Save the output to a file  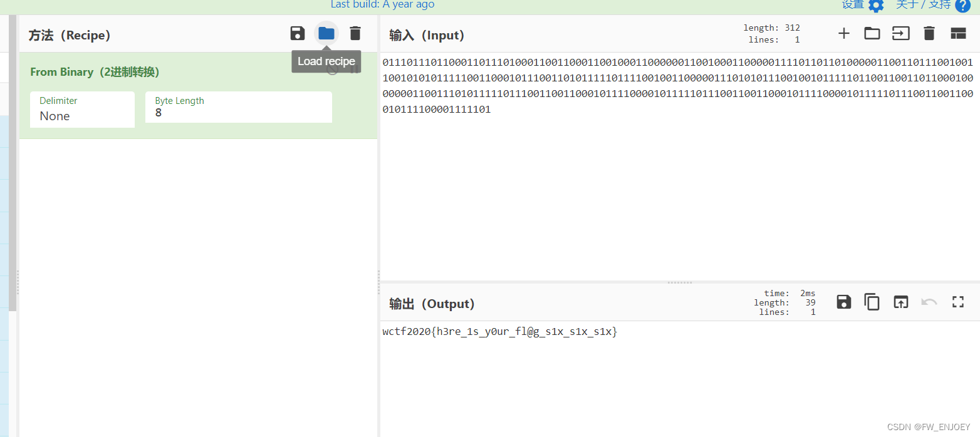click(843, 301)
